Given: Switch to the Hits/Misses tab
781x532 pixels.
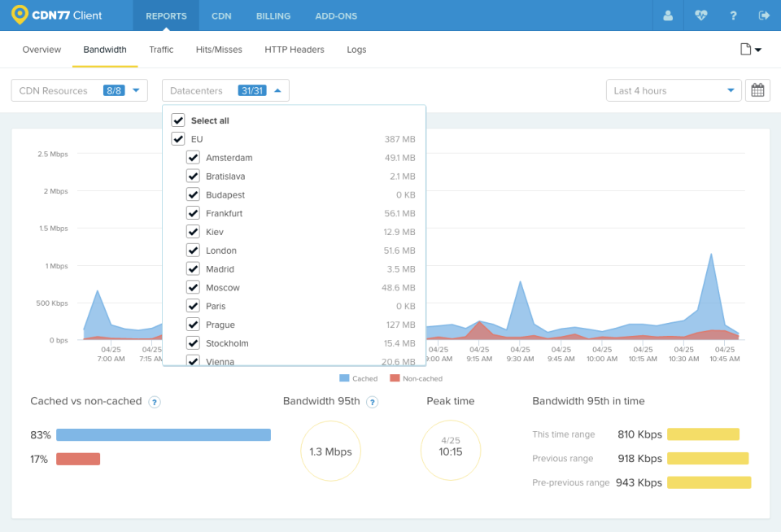Looking at the screenshot, I should coord(219,50).
